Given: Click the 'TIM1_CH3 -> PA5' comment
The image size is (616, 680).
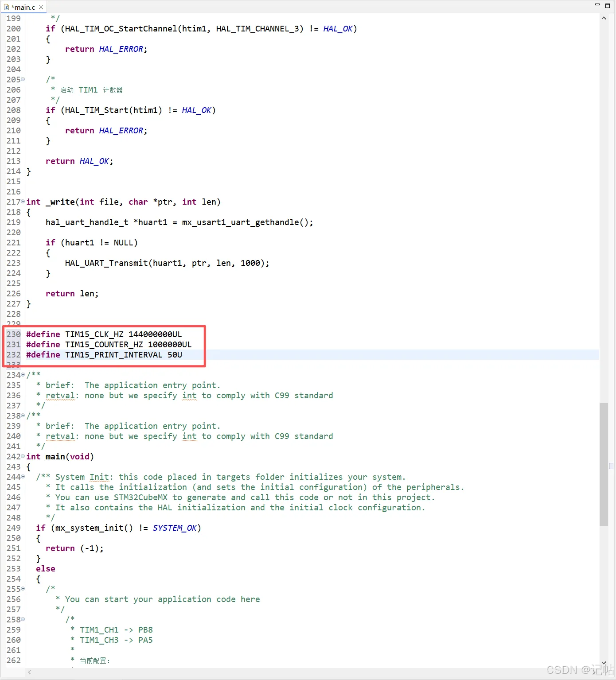Looking at the screenshot, I should pyautogui.click(x=116, y=640).
